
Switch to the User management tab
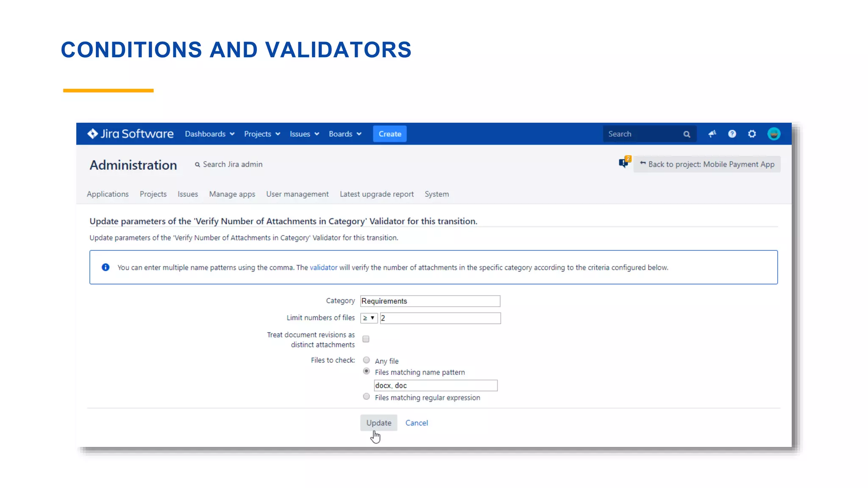pyautogui.click(x=297, y=194)
